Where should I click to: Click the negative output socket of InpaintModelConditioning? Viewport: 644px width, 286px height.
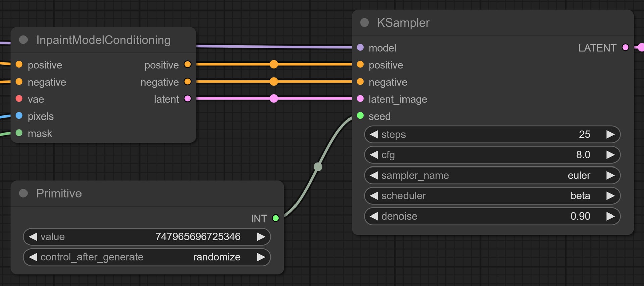click(x=187, y=82)
